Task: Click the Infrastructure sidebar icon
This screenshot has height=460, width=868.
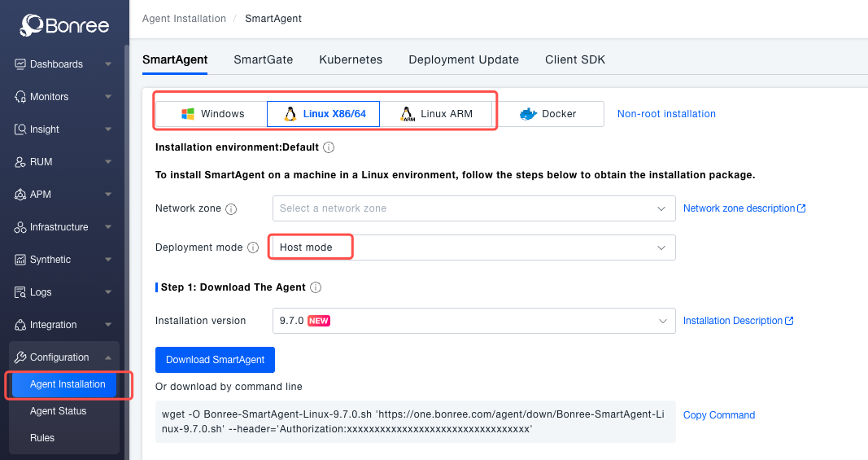Action: [x=21, y=227]
